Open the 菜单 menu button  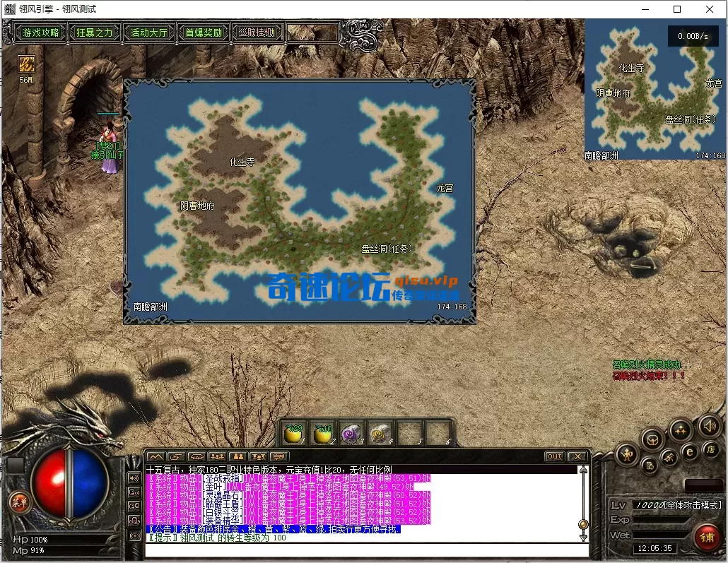(x=20, y=502)
